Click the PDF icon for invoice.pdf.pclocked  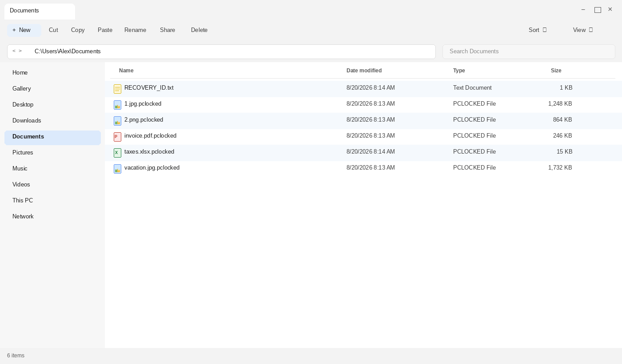tap(117, 137)
